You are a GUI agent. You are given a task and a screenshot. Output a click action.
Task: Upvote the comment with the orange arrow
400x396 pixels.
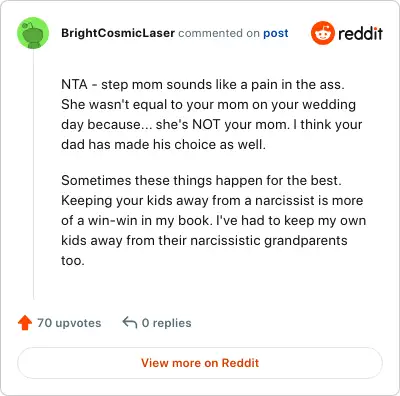(25, 323)
